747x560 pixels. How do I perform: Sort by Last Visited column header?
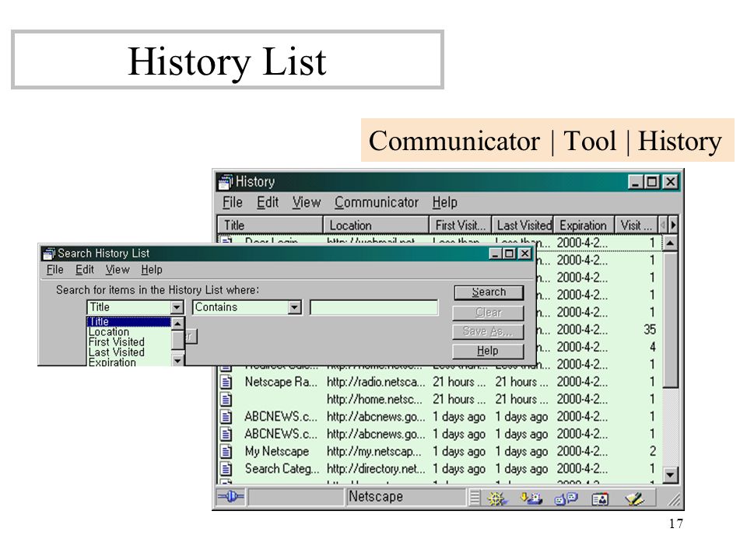[x=523, y=226]
